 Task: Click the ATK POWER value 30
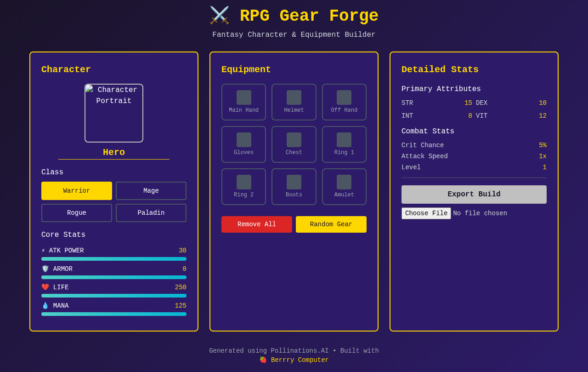[182, 251]
